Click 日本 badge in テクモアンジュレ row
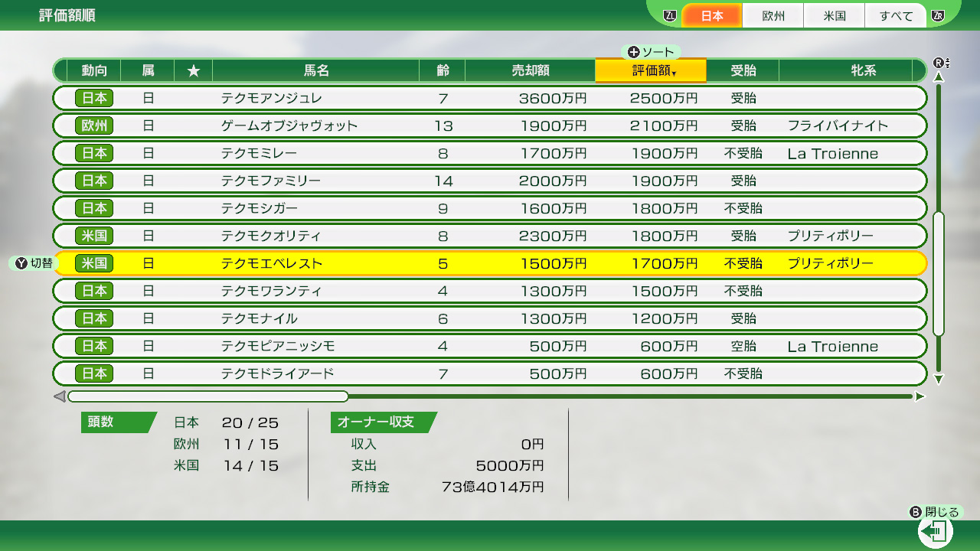The width and height of the screenshot is (980, 551). 94,98
